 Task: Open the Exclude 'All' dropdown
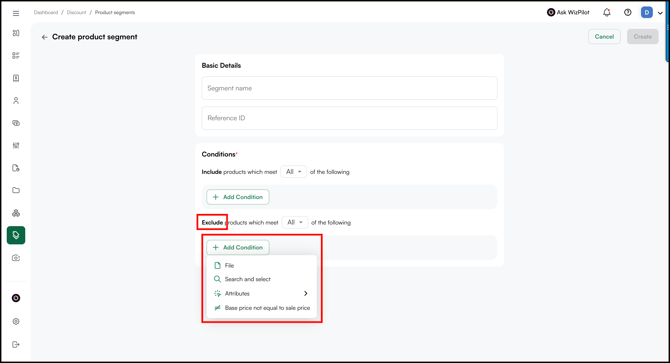[x=295, y=222]
